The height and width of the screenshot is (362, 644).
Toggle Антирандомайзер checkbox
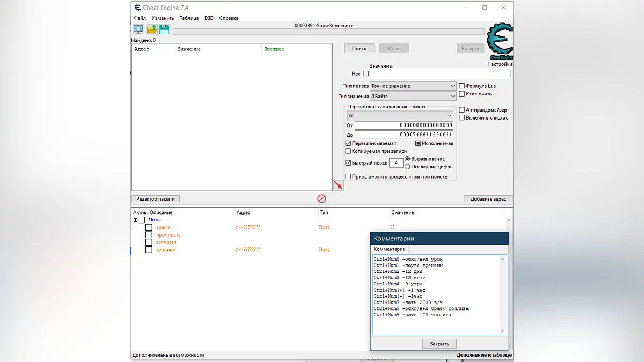[x=462, y=110]
